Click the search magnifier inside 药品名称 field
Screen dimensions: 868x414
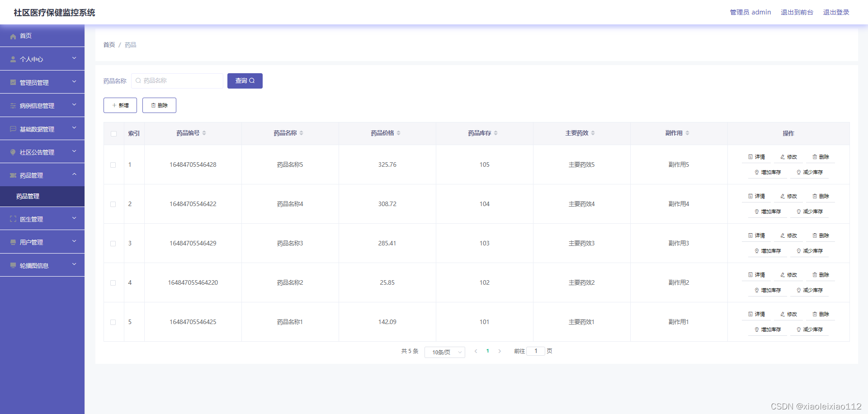coord(138,80)
